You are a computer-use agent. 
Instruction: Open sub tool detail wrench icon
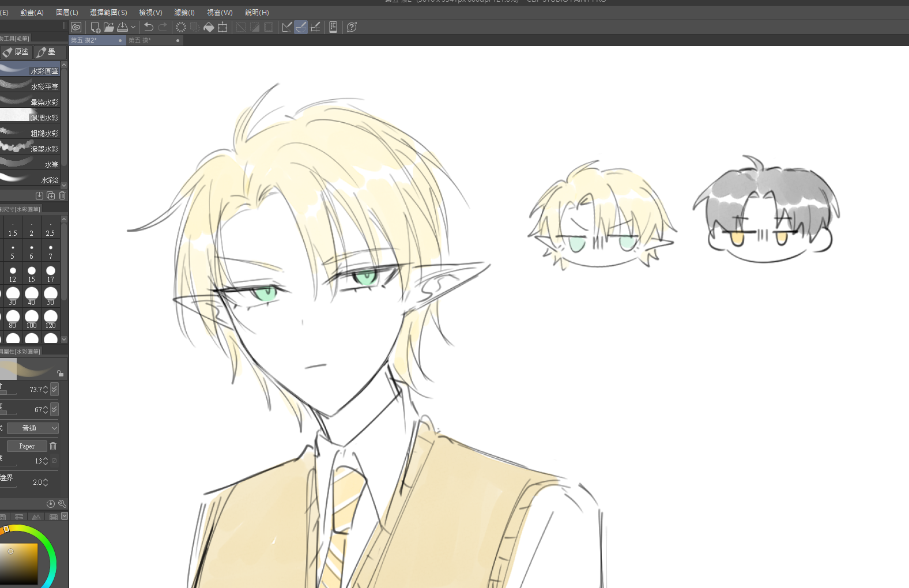pyautogui.click(x=62, y=503)
